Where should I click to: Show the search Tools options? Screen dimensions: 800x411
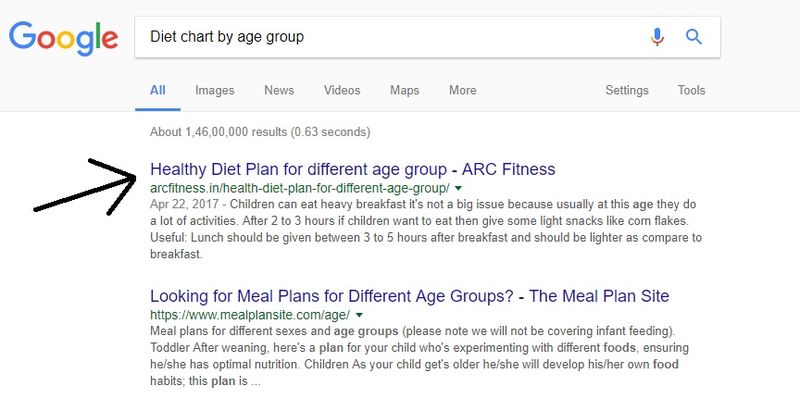tap(691, 90)
